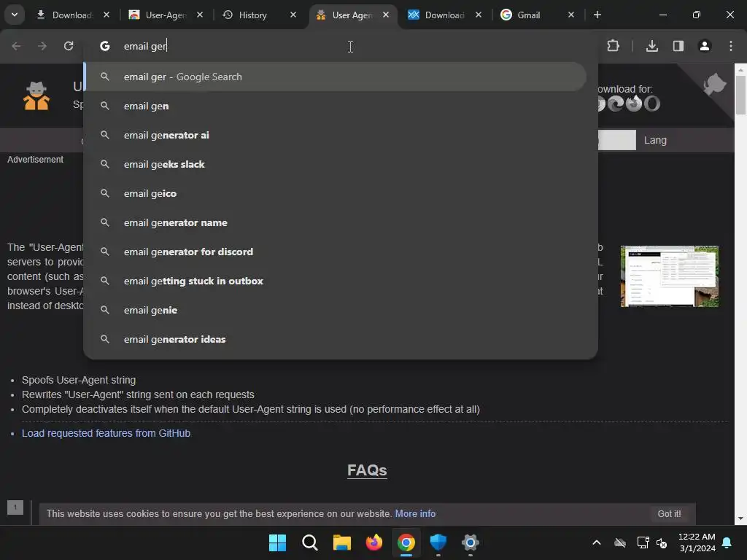
Task: Open Windows Security shield from taskbar
Action: click(x=438, y=542)
